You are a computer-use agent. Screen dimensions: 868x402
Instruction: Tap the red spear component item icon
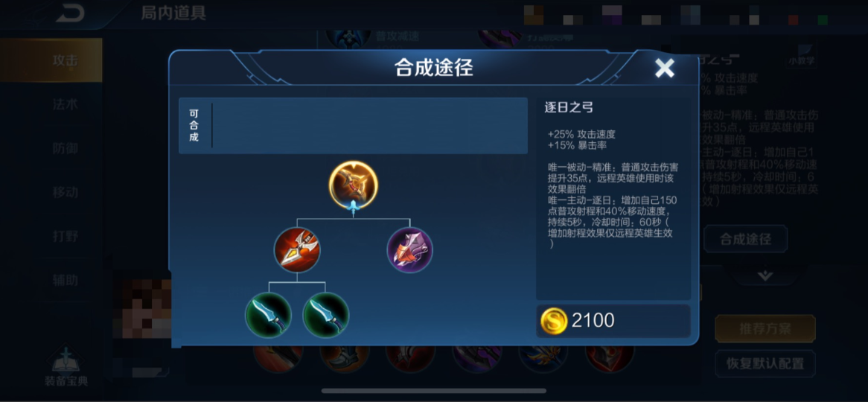point(297,250)
